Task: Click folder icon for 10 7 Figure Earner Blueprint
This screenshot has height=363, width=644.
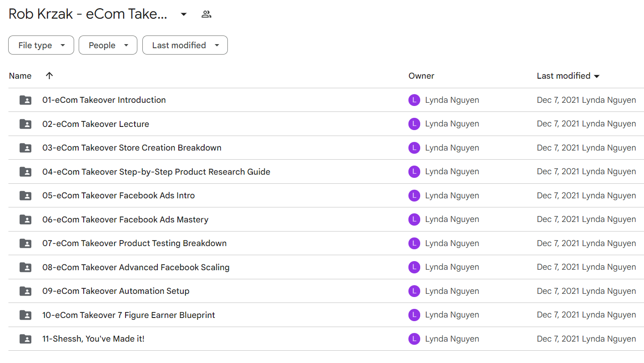Action: [25, 315]
